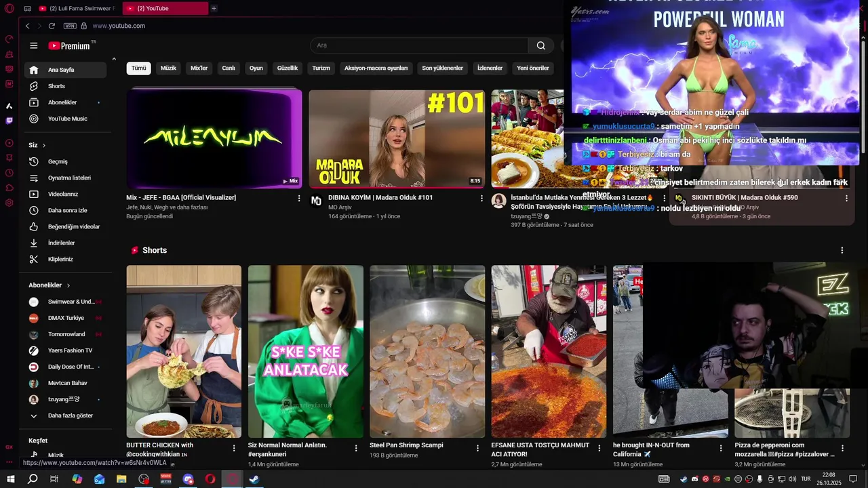Open the Swimwear & Und... subscription channel

click(66, 302)
